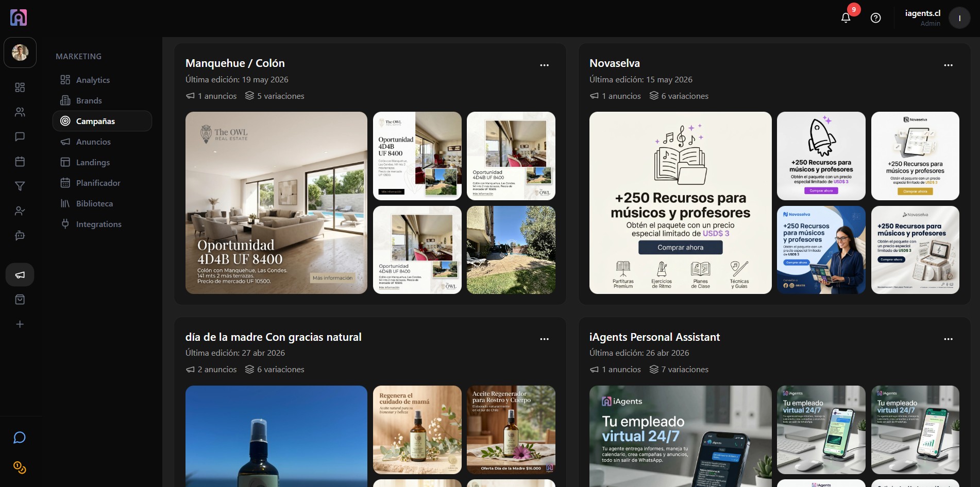Open the options menu for Novaselva
Viewport: 980px width, 487px height.
point(948,65)
